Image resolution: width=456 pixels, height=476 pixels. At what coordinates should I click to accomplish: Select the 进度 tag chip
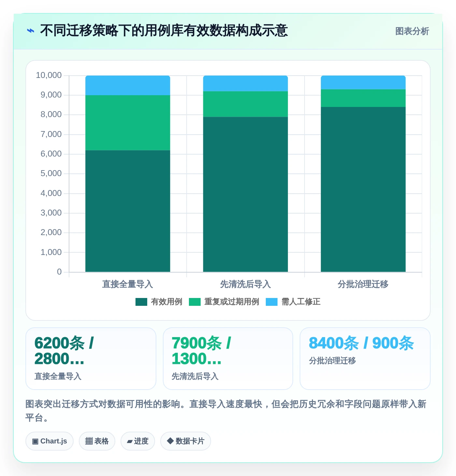(138, 441)
